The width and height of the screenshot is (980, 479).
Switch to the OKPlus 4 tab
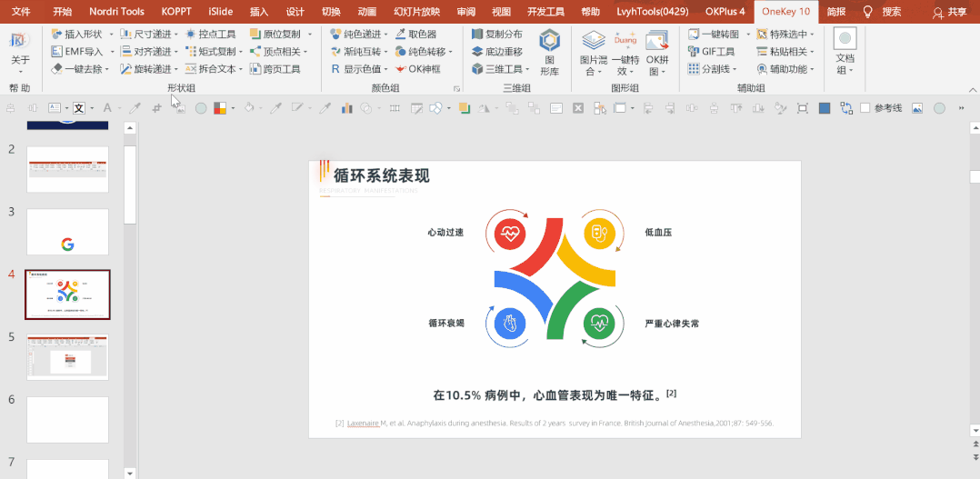(725, 11)
